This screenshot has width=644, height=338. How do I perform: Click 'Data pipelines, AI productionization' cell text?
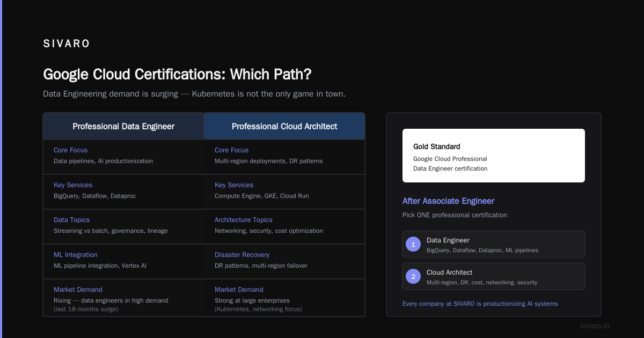pyautogui.click(x=103, y=161)
